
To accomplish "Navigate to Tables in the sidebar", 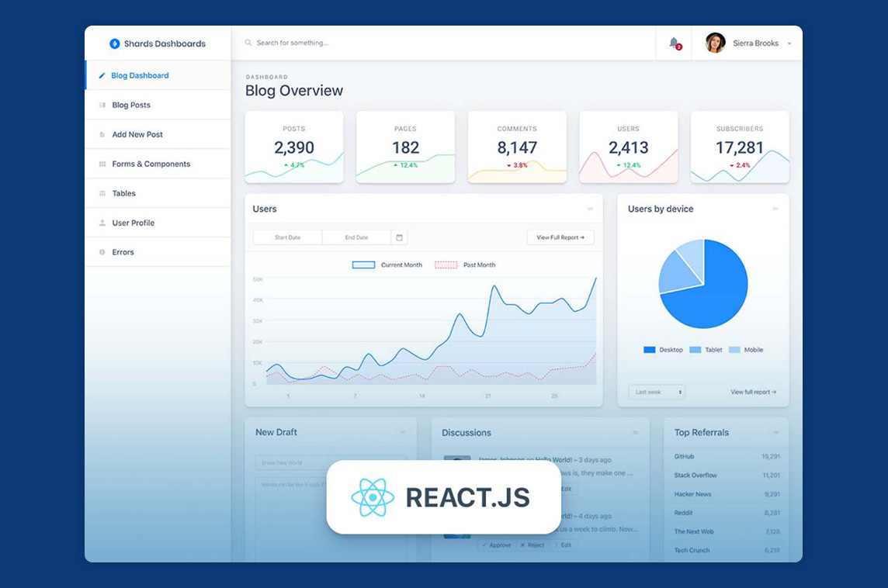I will click(x=158, y=193).
